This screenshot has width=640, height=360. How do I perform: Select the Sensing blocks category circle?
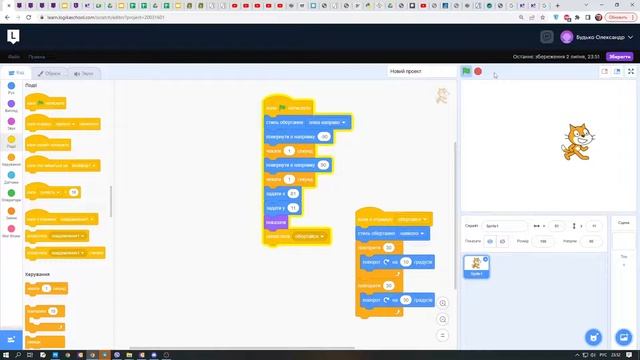pos(11,175)
